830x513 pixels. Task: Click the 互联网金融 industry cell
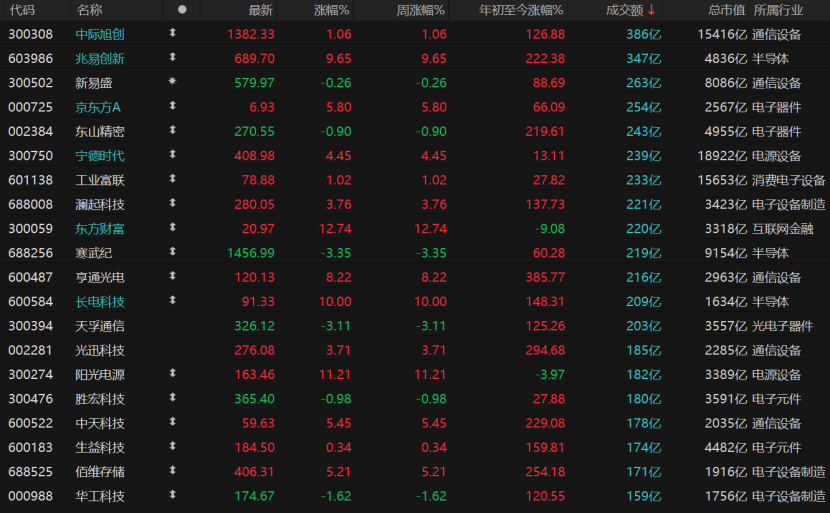pos(782,229)
